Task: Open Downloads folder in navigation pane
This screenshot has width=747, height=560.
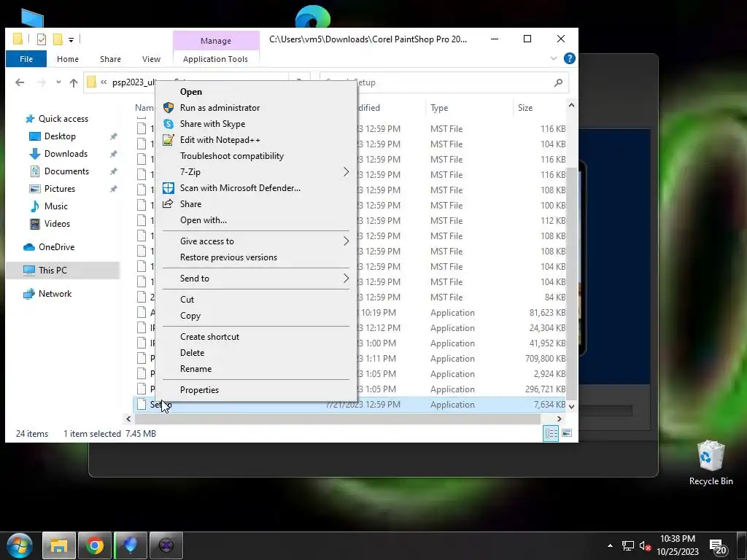Action: (x=66, y=154)
